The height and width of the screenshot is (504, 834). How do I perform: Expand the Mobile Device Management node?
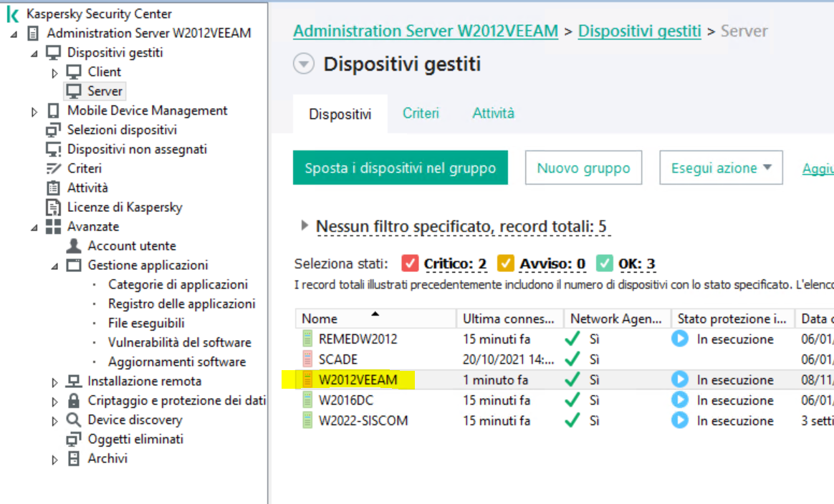click(x=34, y=112)
